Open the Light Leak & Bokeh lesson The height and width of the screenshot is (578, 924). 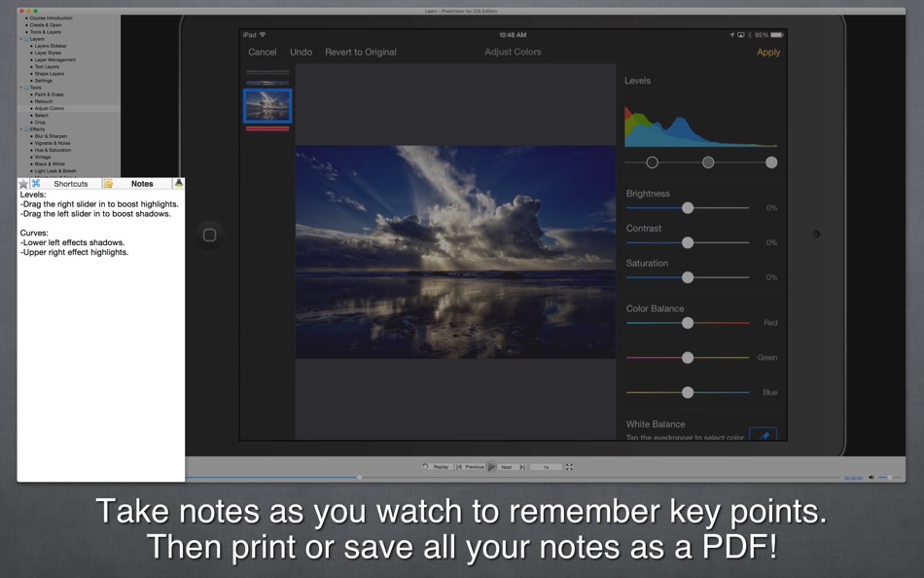tap(55, 171)
